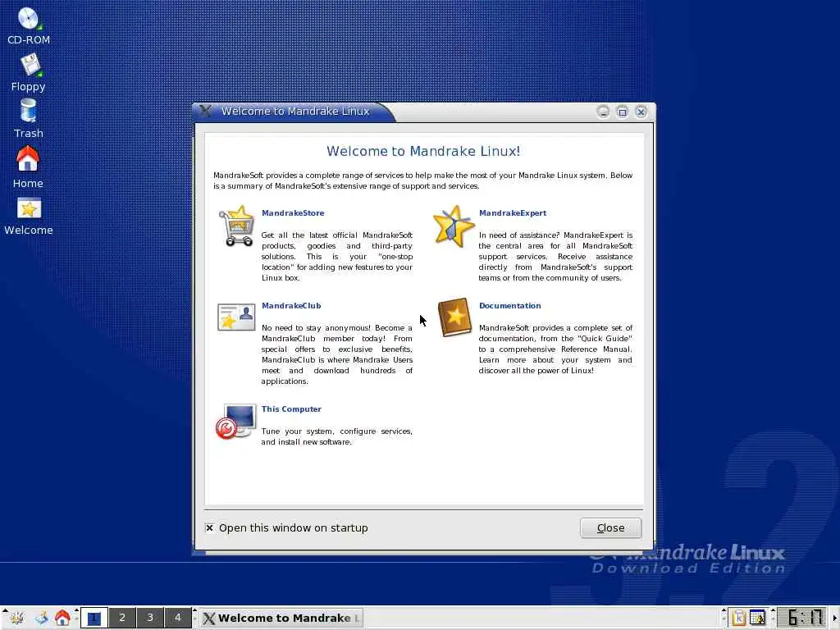840x630 pixels.
Task: Click the Welcome to Mandrake Linux! heading
Action: 423,151
